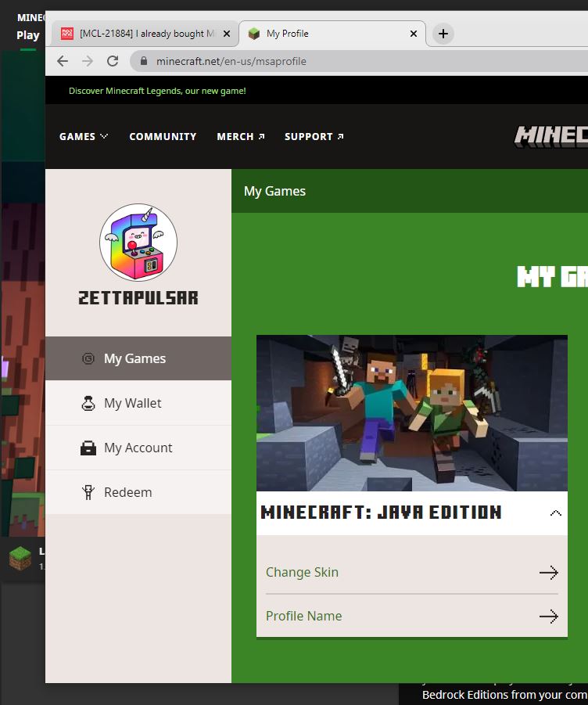Screen dimensions: 588x705
Task: Open a new browser tab
Action: (443, 34)
